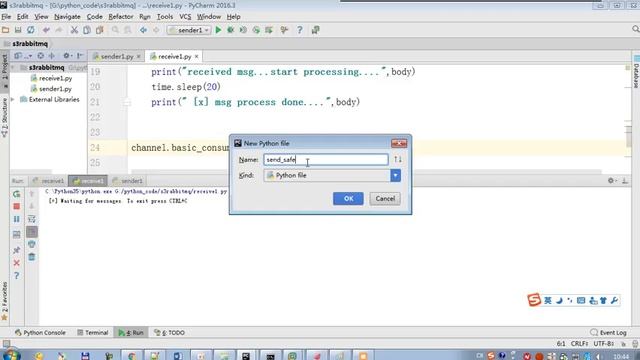Click the Cut scissors icon

coord(74,30)
